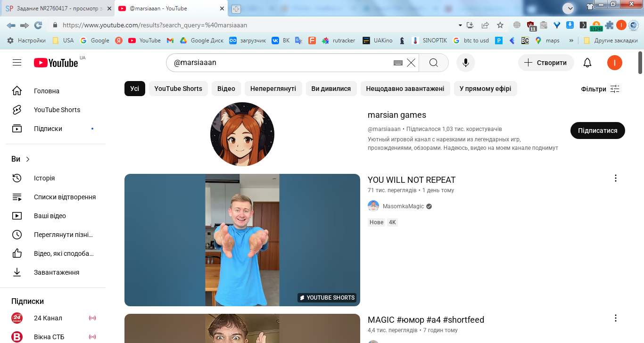Click the Підписатися button

click(x=598, y=131)
